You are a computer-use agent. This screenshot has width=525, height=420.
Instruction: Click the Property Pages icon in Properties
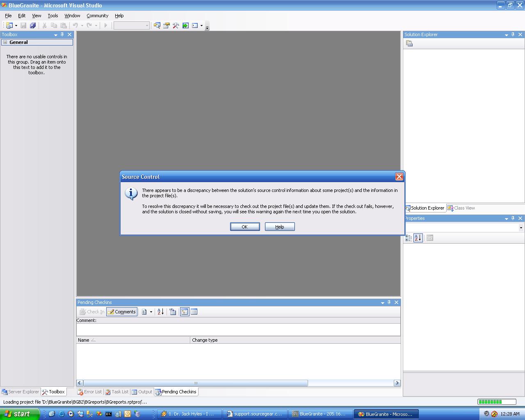point(430,238)
